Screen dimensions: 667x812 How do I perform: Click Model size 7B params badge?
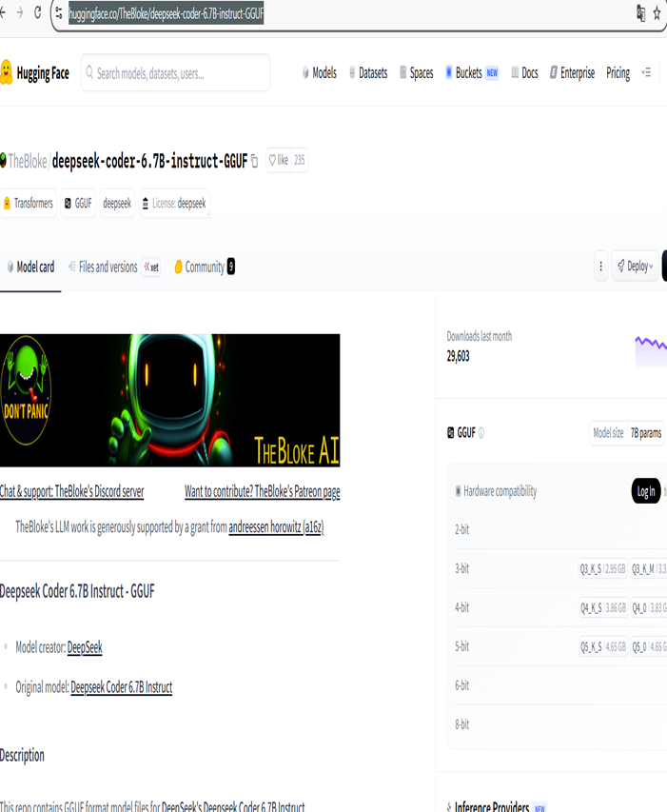[627, 433]
